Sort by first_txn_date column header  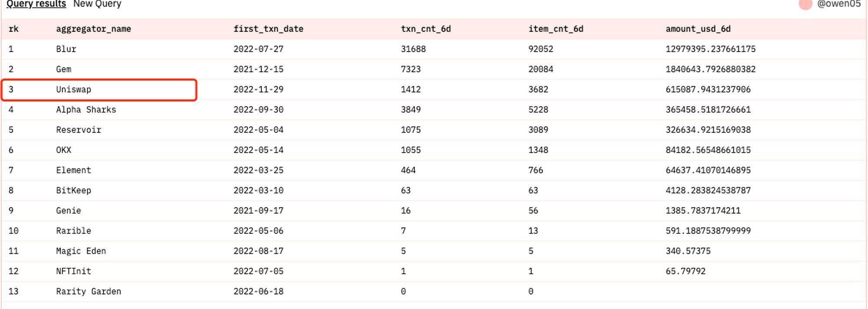click(x=268, y=29)
